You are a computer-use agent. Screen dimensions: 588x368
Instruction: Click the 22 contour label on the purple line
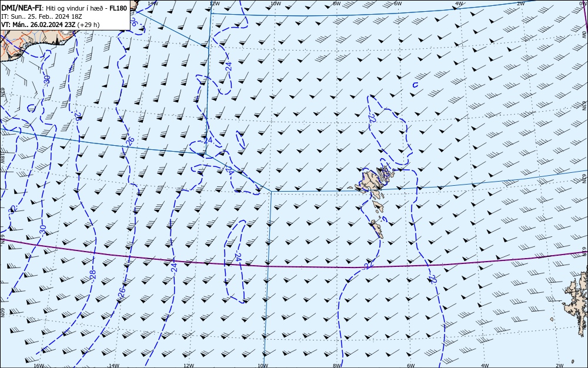(368, 265)
